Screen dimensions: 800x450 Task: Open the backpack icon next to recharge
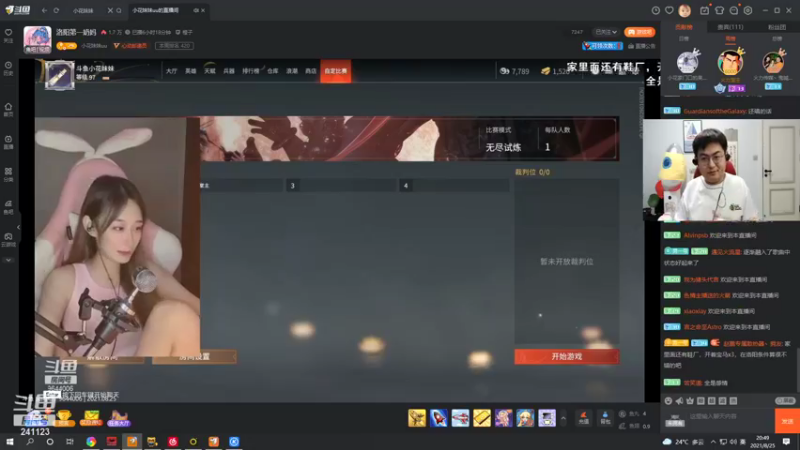pos(605,417)
